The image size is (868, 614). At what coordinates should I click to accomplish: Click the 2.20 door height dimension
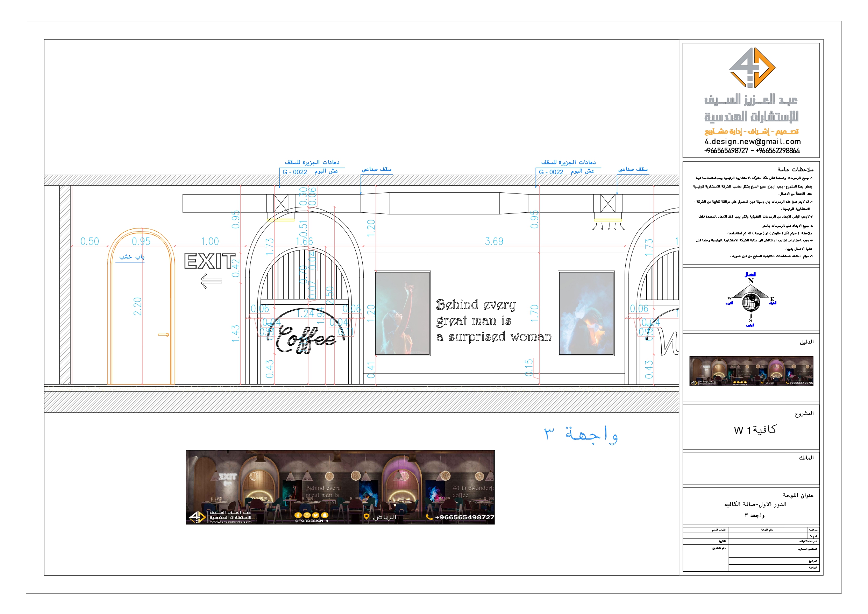pos(137,306)
